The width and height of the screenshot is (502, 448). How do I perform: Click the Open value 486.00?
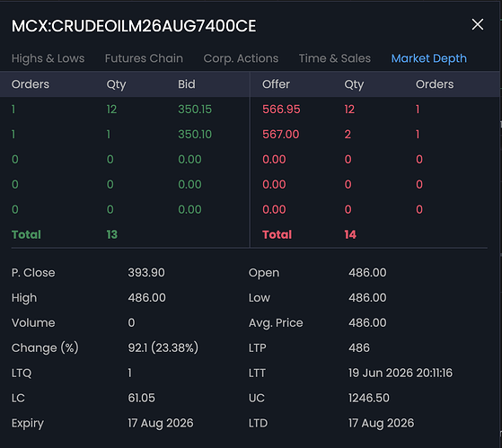pyautogui.click(x=367, y=273)
